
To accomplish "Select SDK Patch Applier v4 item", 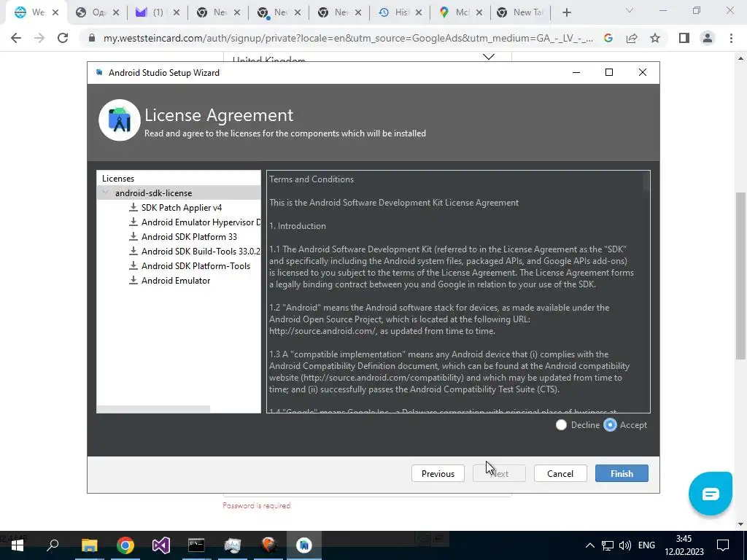I will coord(182,208).
